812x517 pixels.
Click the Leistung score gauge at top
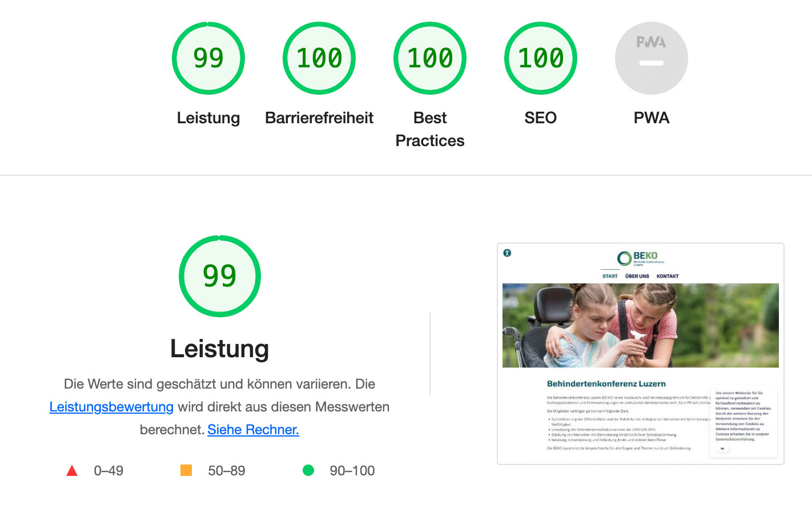pyautogui.click(x=208, y=58)
